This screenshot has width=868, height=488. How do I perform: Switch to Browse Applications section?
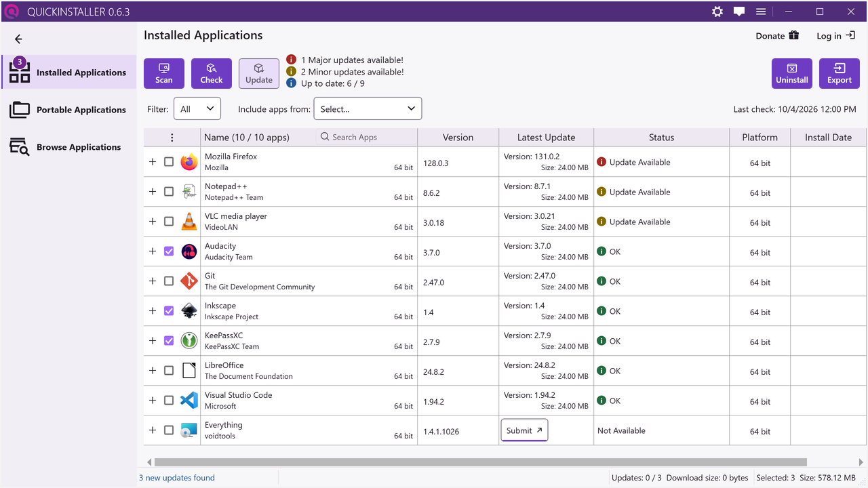69,146
